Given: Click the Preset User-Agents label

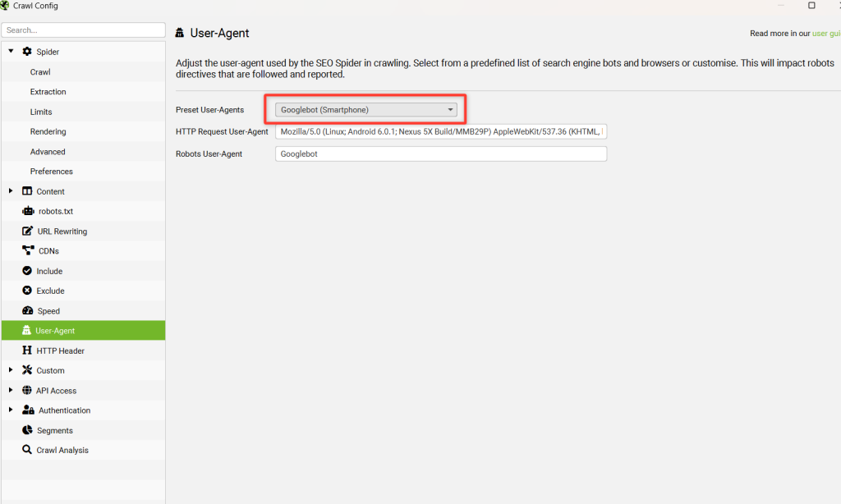Looking at the screenshot, I should [x=209, y=109].
